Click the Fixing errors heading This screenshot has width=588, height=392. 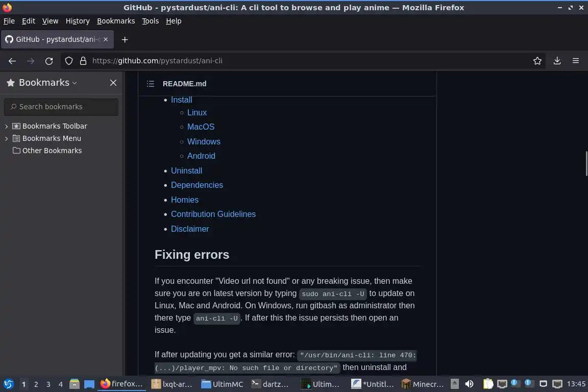[x=191, y=255]
